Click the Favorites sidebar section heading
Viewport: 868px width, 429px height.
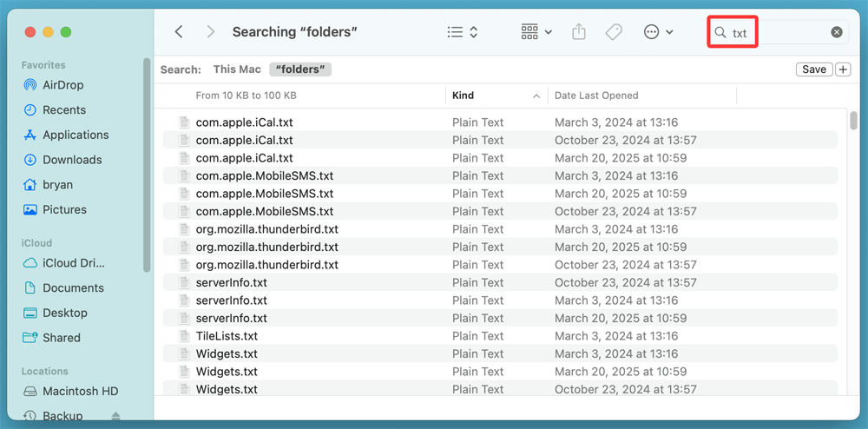pyautogui.click(x=43, y=65)
